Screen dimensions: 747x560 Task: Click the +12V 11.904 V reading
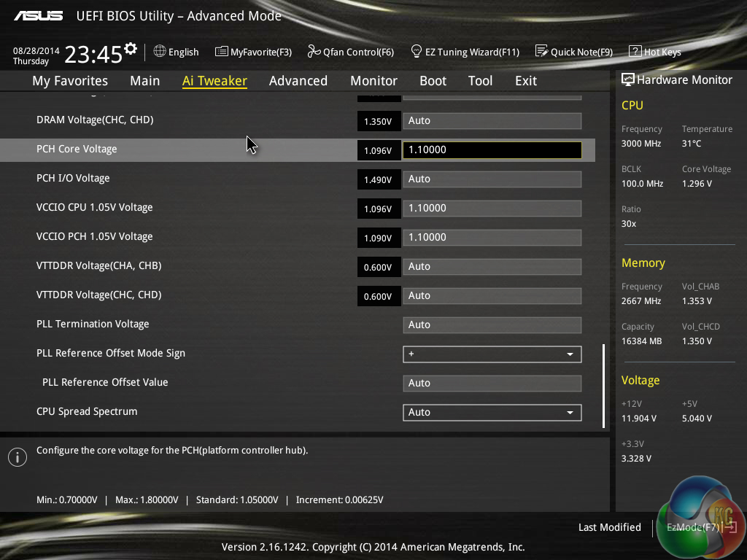[x=639, y=418]
